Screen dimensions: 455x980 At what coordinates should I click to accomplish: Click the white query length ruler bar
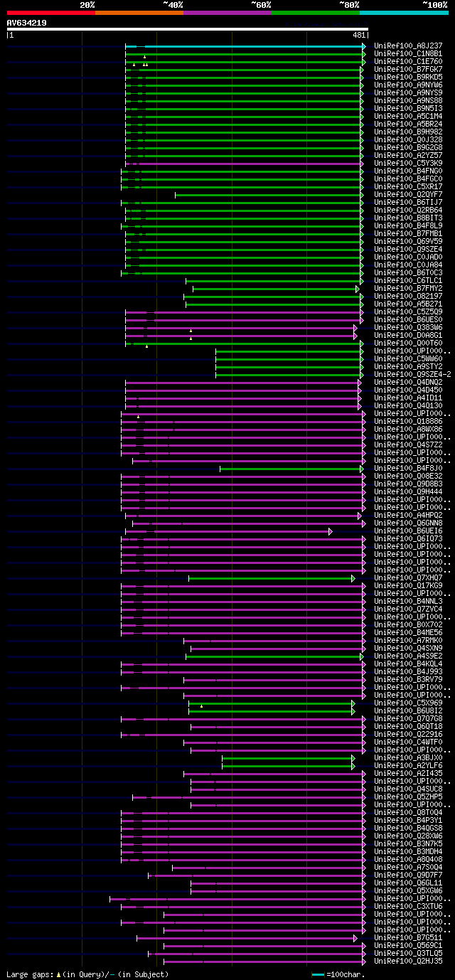click(188, 29)
